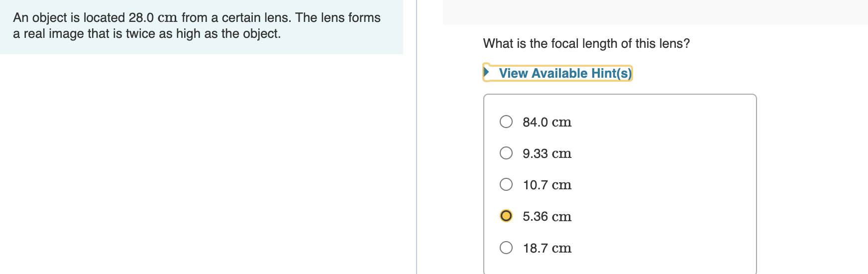Mark the 18.7 cm radio option
This screenshot has height=274, width=868.
[x=506, y=248]
